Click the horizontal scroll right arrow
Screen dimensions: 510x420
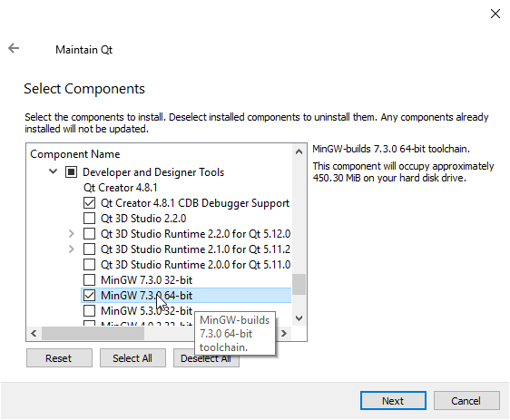[284, 333]
